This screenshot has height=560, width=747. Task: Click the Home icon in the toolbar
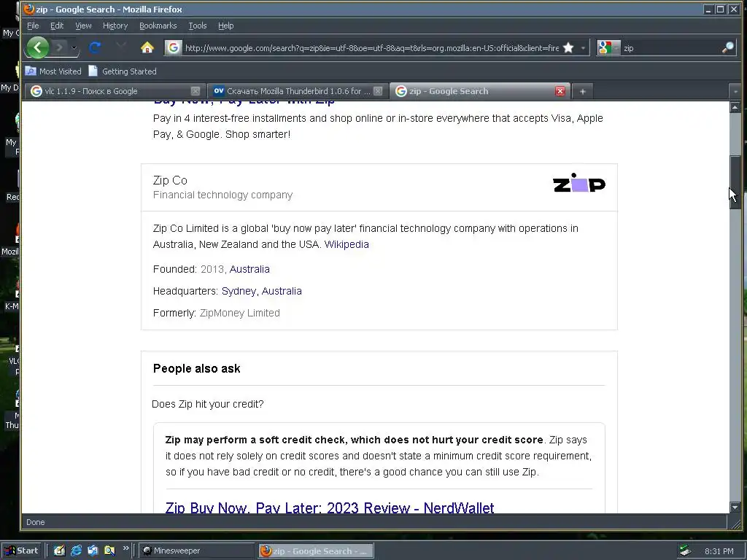147,47
